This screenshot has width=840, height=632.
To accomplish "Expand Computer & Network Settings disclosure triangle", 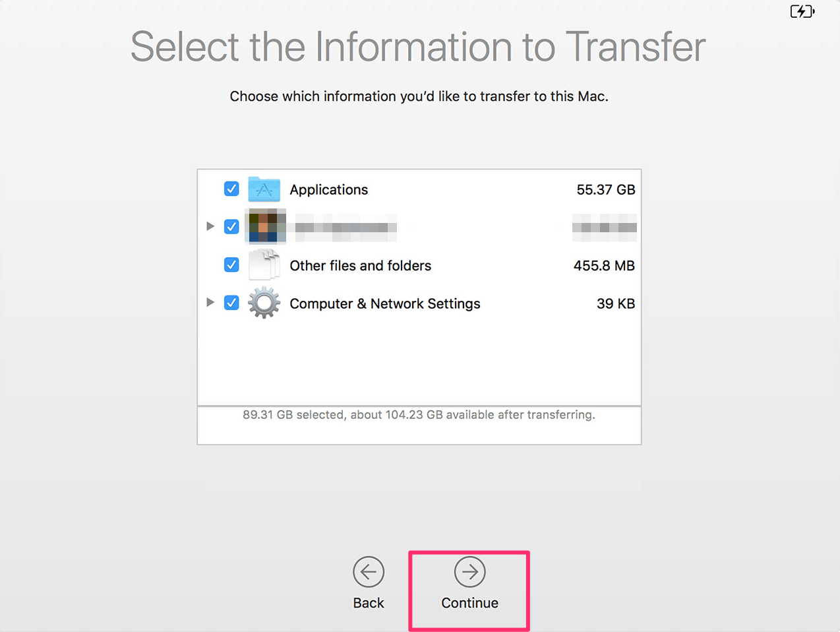I will pos(210,302).
